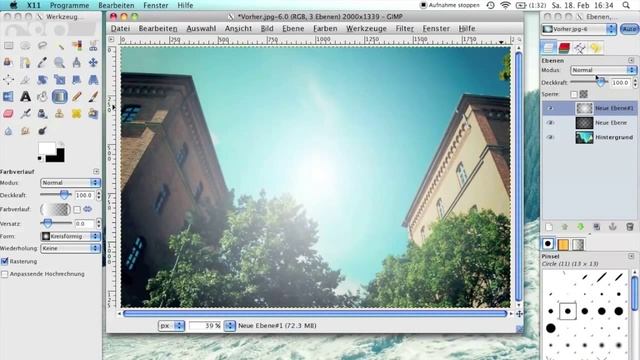Image resolution: width=640 pixels, height=360 pixels.
Task: Select the Rectangle Select tool
Action: (x=8, y=45)
